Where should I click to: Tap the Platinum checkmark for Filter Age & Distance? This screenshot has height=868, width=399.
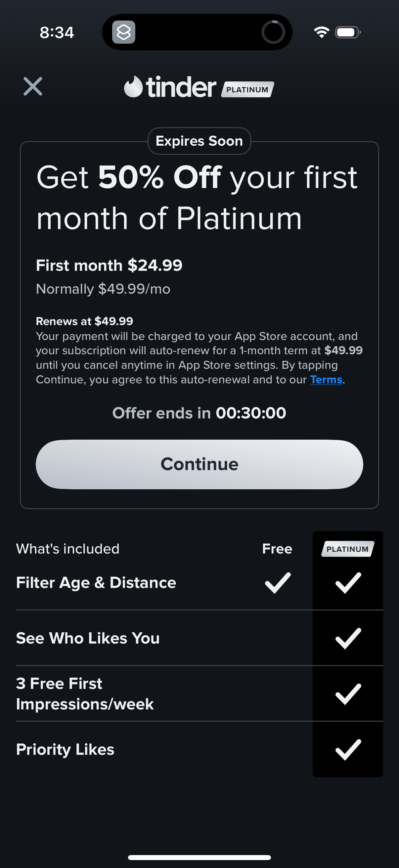coord(348,583)
